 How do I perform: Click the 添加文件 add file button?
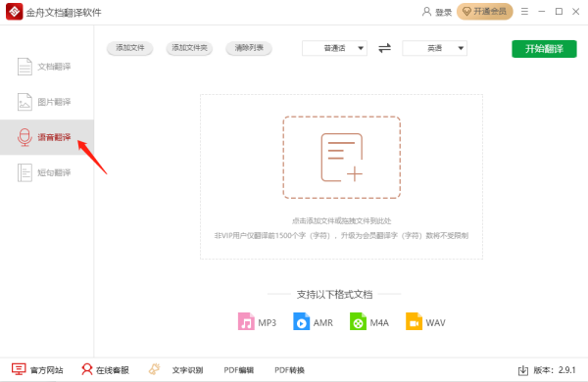coord(129,48)
